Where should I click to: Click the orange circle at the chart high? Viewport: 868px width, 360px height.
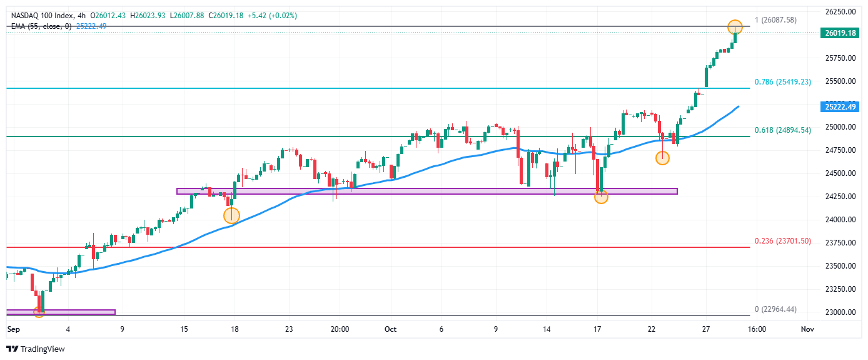[735, 27]
